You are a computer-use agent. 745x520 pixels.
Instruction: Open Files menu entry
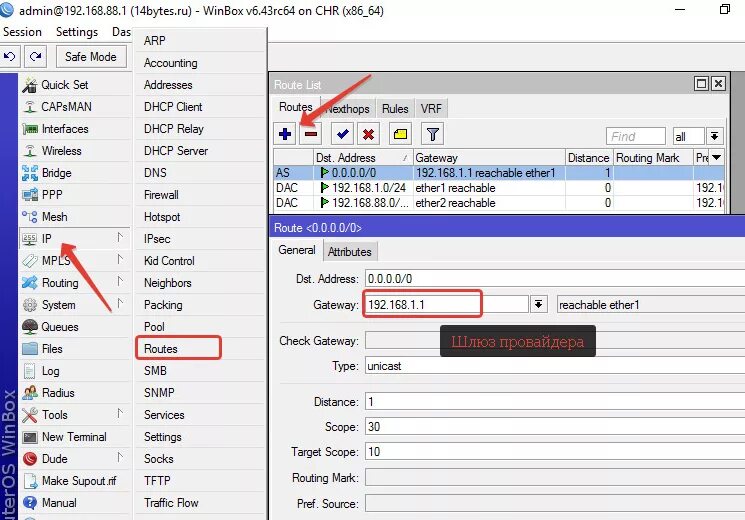[75, 349]
